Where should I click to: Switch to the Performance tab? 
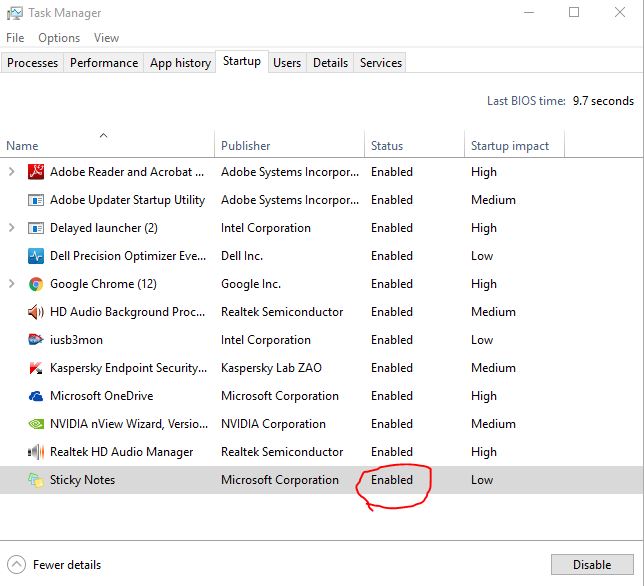tap(104, 63)
